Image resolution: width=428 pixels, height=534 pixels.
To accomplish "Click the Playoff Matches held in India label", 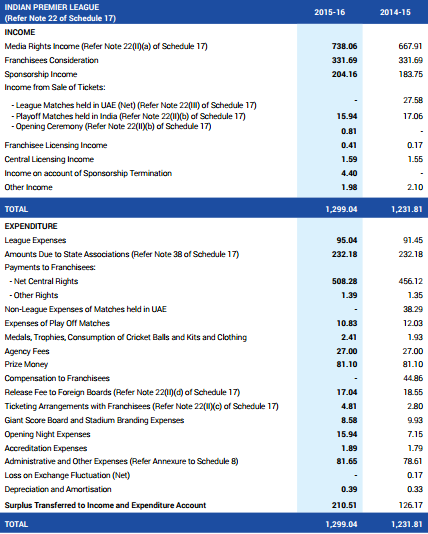I will tap(128, 116).
